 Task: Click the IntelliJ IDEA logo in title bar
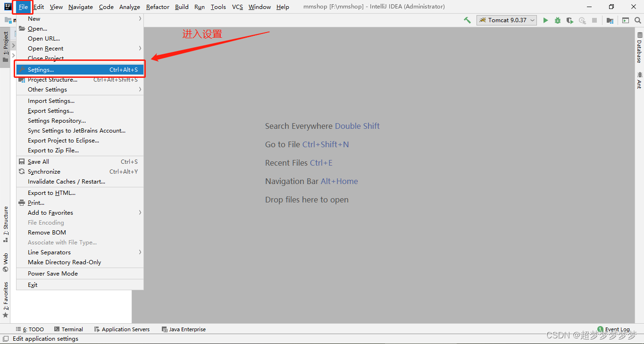8,7
